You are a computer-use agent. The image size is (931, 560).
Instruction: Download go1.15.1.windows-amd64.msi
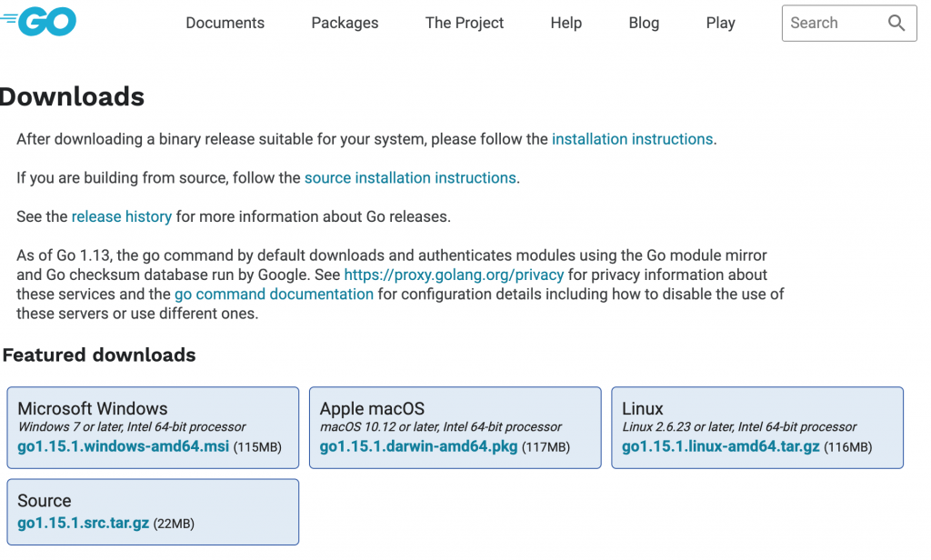pos(123,446)
